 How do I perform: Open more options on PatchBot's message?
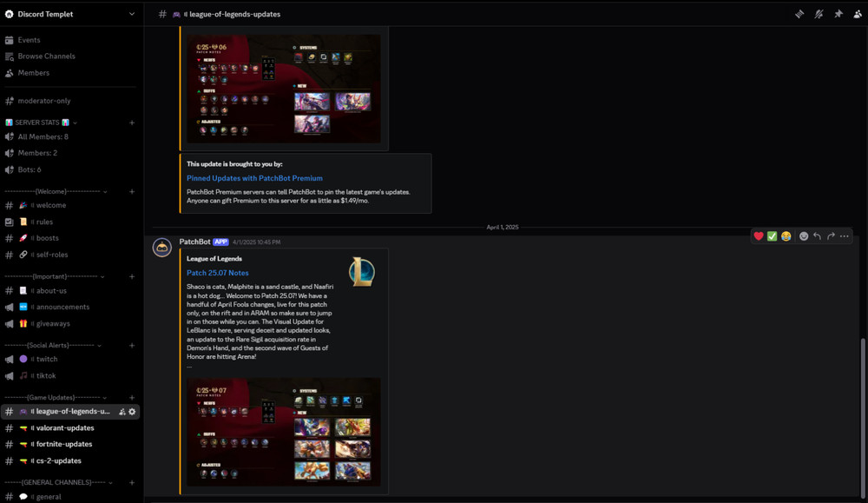click(844, 235)
